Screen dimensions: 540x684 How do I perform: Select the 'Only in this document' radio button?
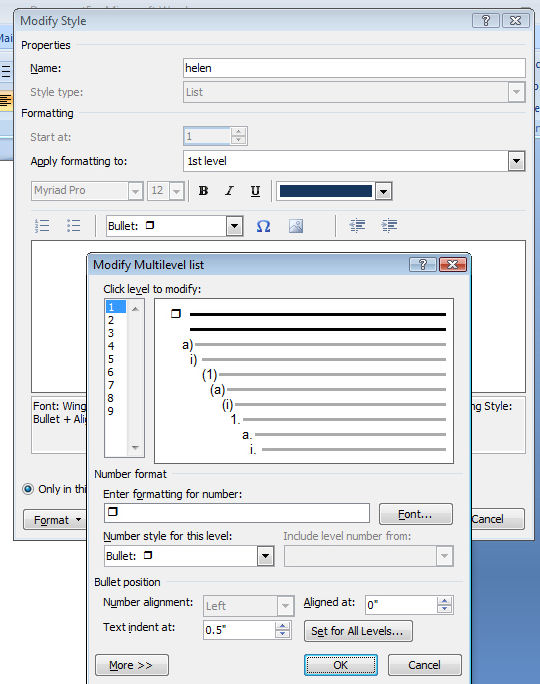pos(28,489)
